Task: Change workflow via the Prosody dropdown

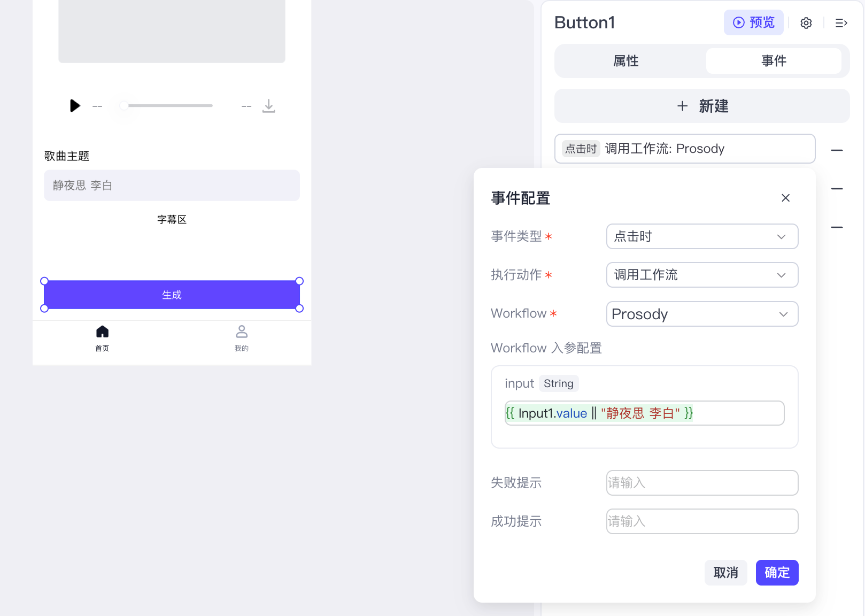Action: pos(702,314)
